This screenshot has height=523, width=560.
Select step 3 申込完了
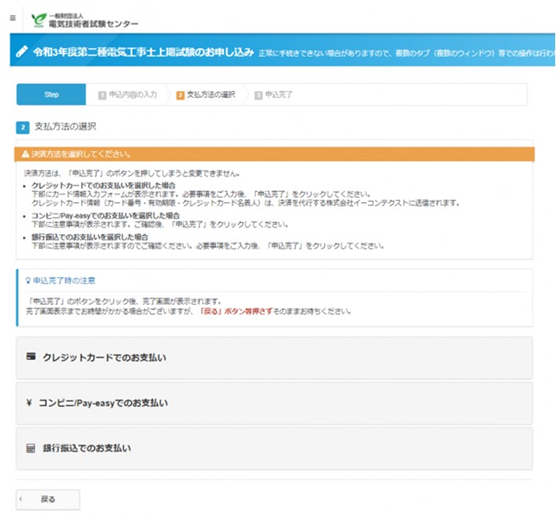[274, 95]
